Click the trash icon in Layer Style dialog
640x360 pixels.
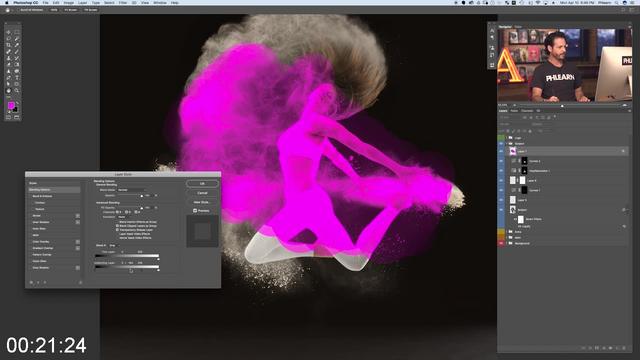[80, 282]
